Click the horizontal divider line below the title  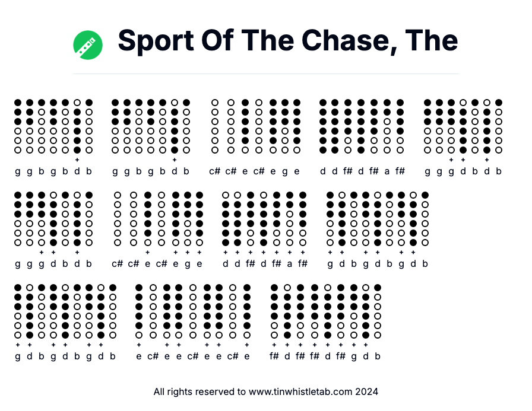[266, 74]
